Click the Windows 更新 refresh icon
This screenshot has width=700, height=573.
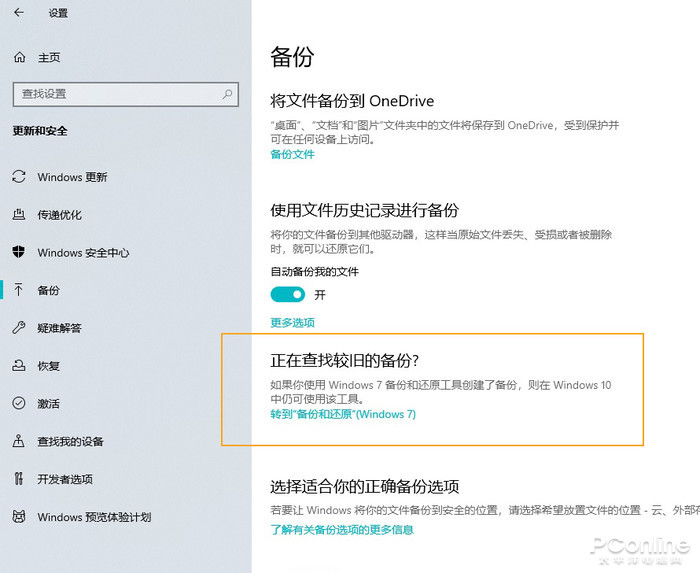(x=18, y=177)
